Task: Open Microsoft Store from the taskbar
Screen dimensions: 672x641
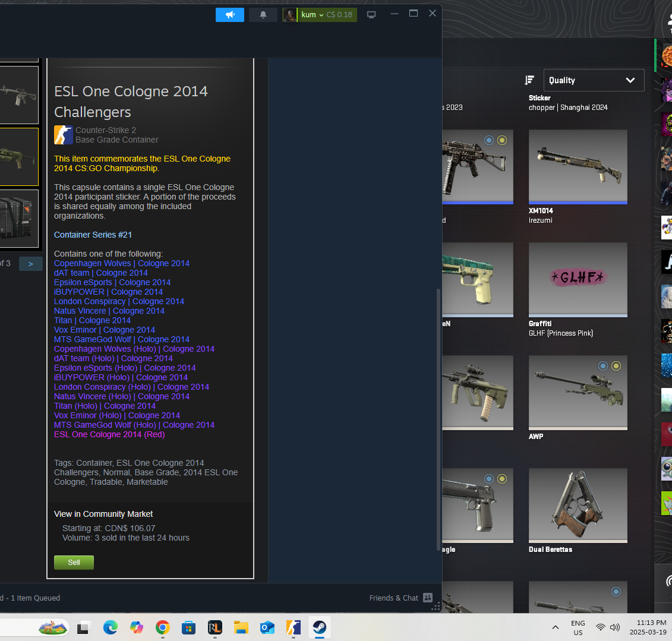Action: tap(188, 628)
